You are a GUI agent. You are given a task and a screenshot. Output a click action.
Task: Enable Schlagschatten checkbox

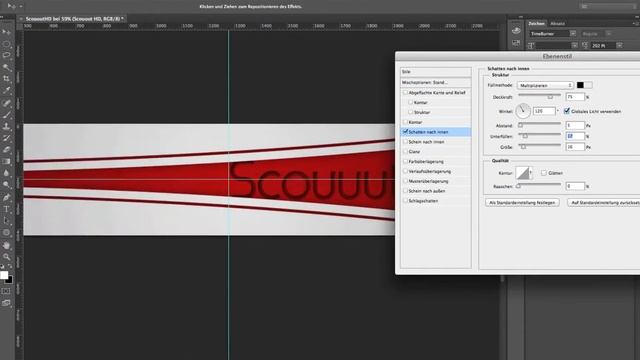pyautogui.click(x=405, y=200)
